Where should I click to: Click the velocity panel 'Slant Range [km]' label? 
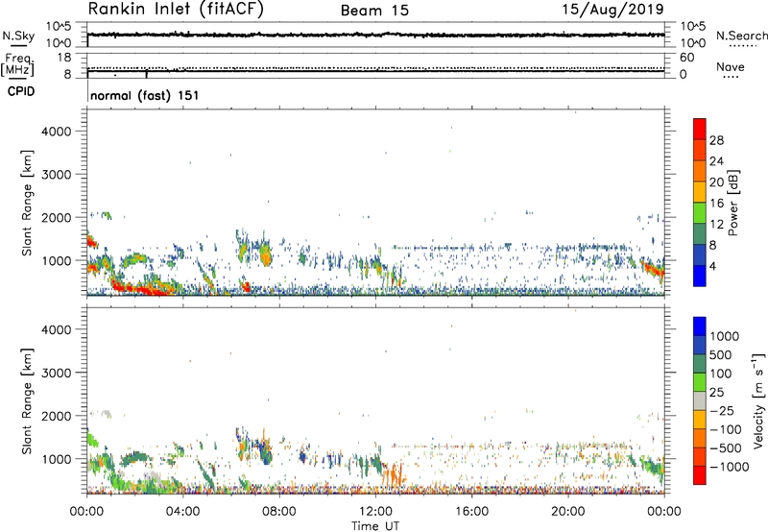(x=27, y=400)
